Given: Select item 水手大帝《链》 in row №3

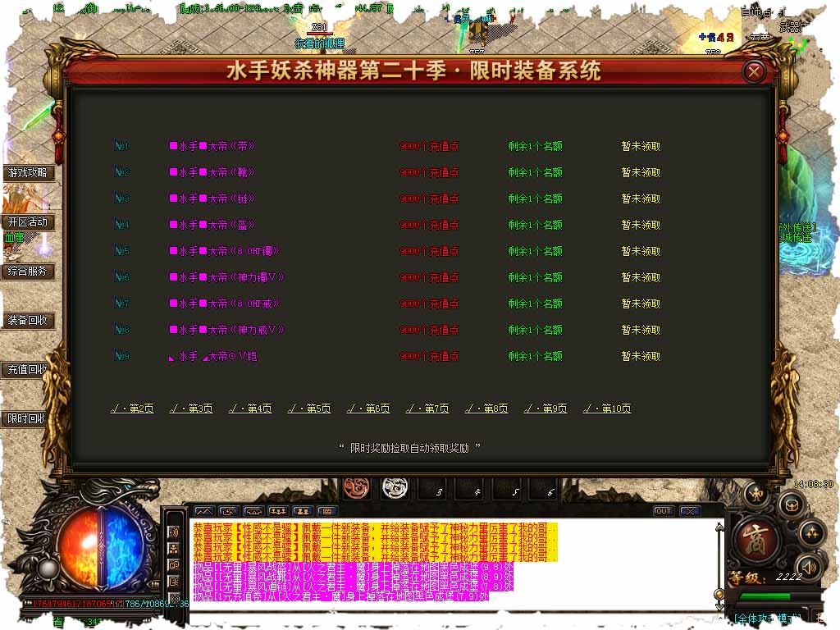Looking at the screenshot, I should pos(212,199).
